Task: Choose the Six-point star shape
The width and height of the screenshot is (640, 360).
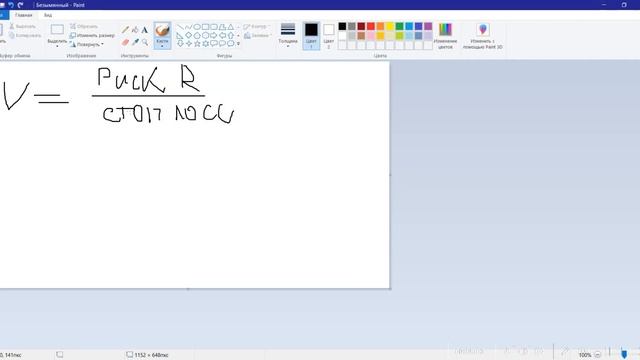Action: click(205, 44)
